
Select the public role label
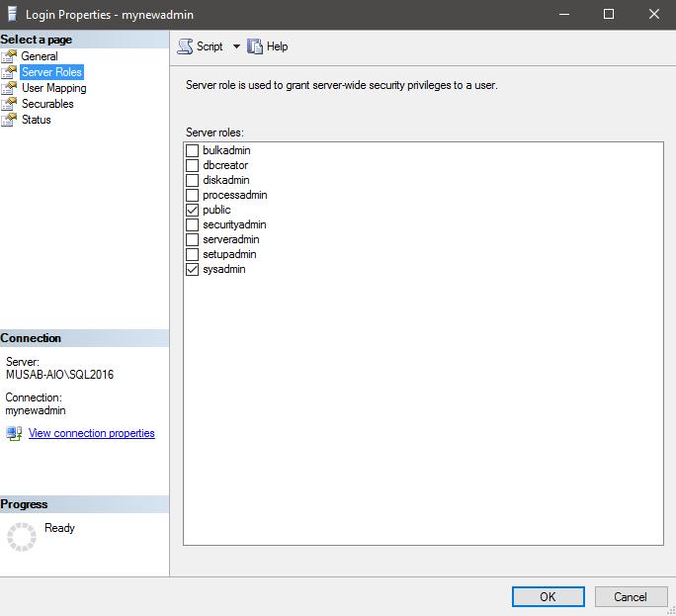point(216,210)
